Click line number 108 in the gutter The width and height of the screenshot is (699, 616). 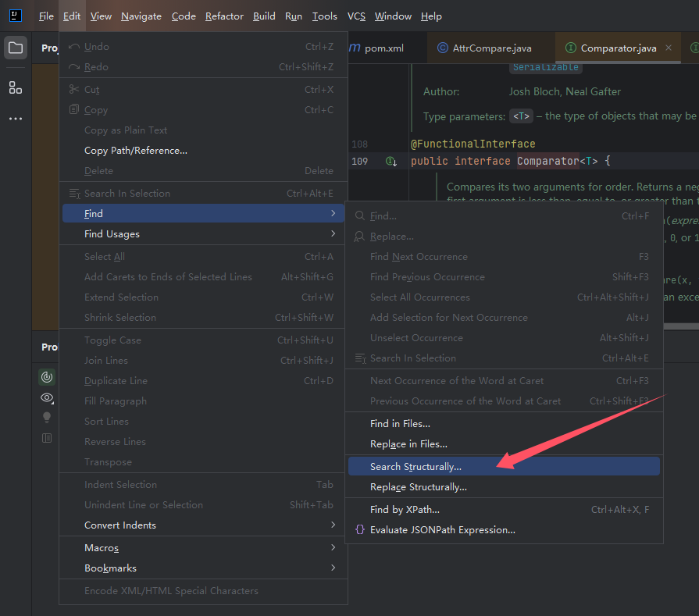(x=359, y=144)
